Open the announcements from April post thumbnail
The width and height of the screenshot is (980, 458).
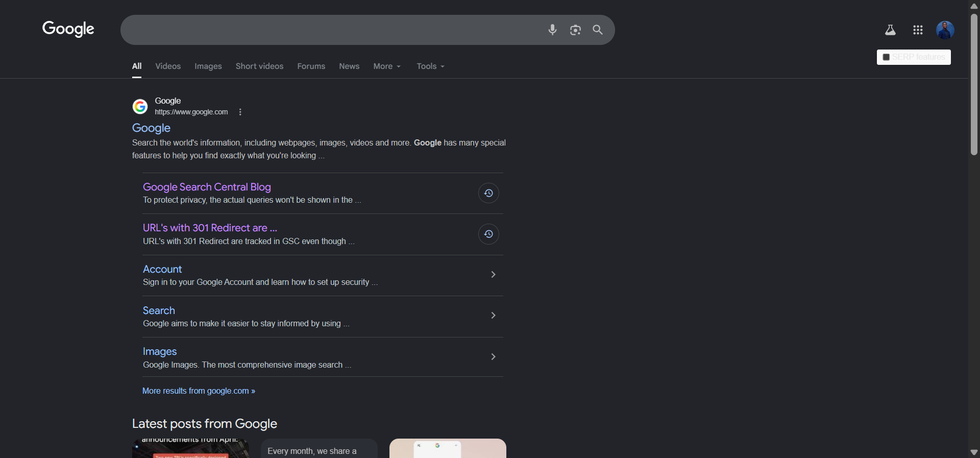(190, 448)
